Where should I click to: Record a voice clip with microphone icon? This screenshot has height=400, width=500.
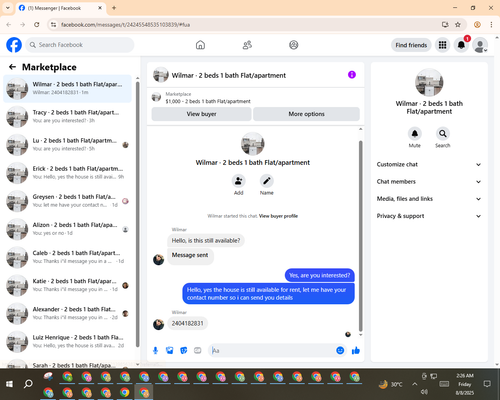point(155,350)
